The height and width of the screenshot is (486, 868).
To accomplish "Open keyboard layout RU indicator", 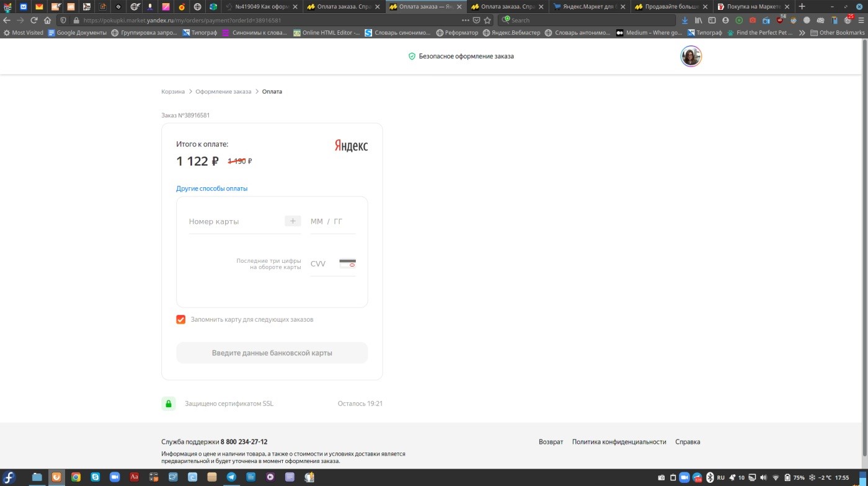I will tap(720, 477).
